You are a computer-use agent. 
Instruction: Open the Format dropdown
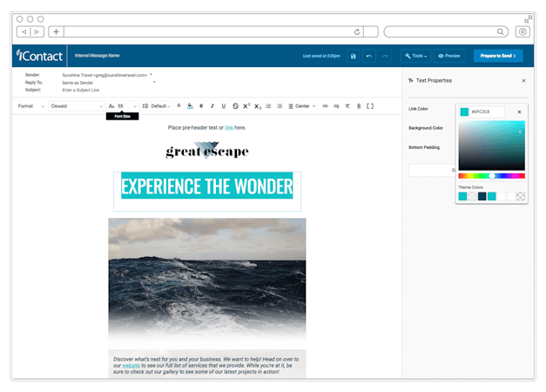pos(31,106)
